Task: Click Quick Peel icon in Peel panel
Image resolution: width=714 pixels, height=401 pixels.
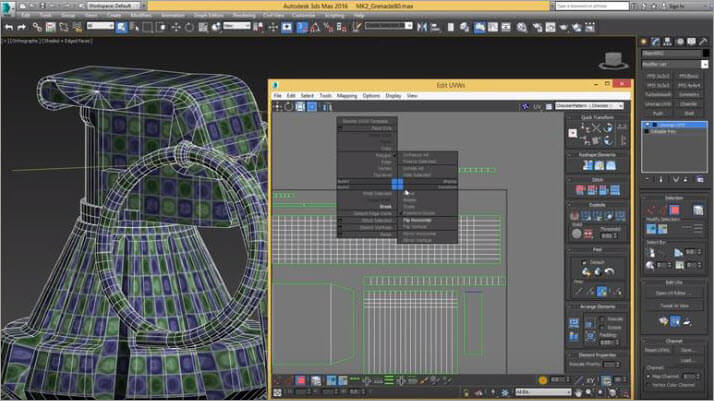Action: click(x=586, y=271)
